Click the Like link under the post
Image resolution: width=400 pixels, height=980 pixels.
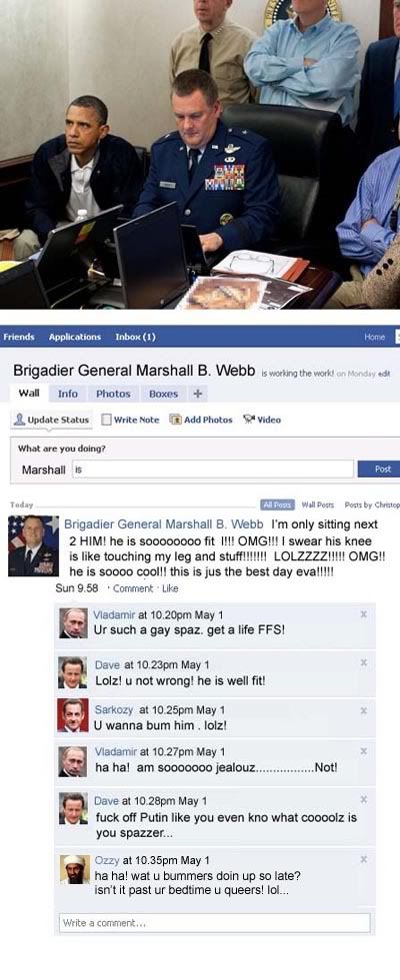[x=170, y=588]
